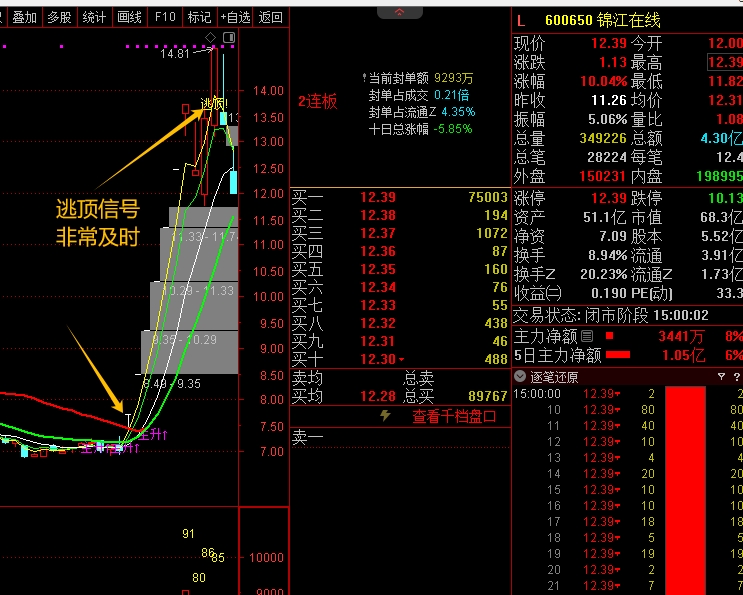Open the F10 company info
The image size is (743, 595).
click(x=165, y=18)
